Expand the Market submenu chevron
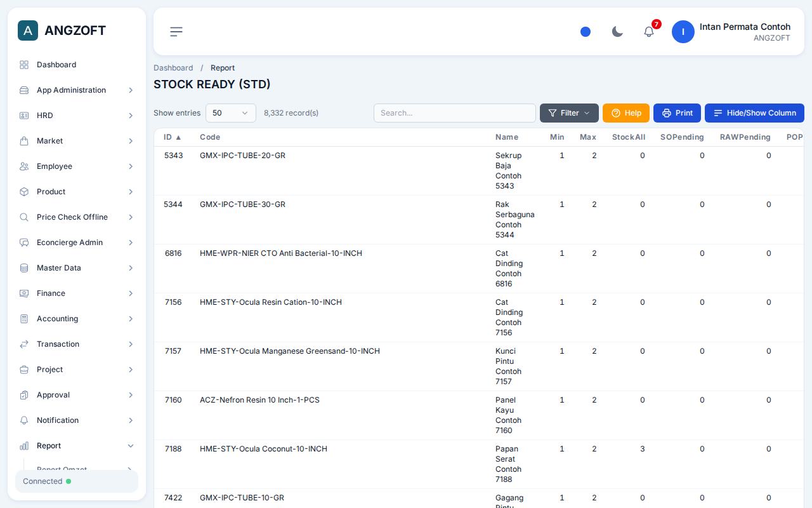Image resolution: width=812 pixels, height=508 pixels. point(131,141)
